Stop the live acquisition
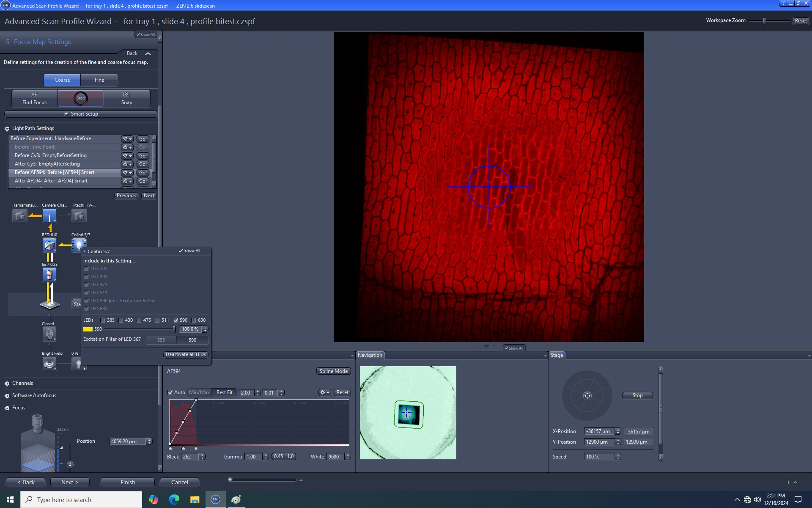The width and height of the screenshot is (812, 508). click(81, 98)
